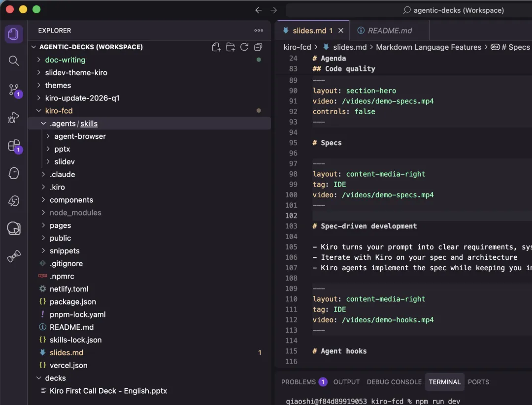Expand the agent-browser folder
This screenshot has width=532, height=405.
pyautogui.click(x=48, y=136)
